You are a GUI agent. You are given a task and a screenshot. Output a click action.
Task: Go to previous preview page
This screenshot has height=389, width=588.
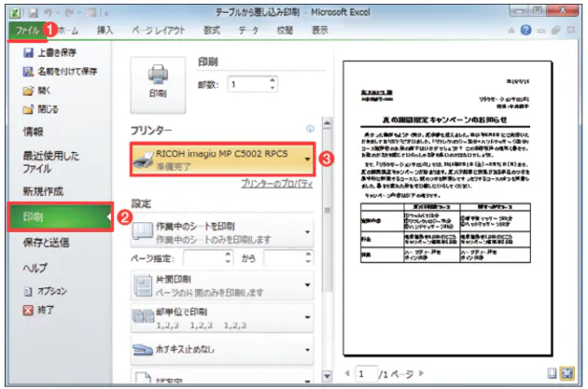(347, 373)
